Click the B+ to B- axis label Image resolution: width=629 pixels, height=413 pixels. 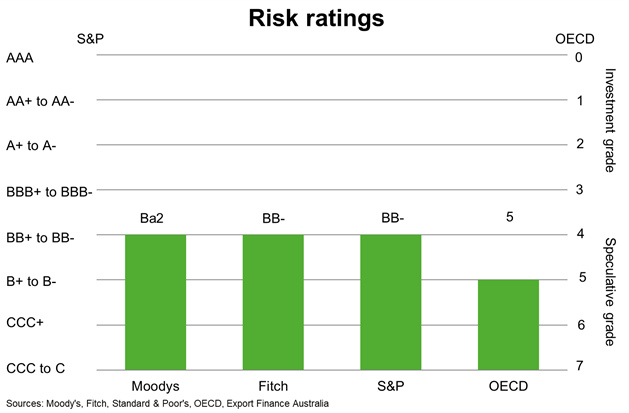click(x=31, y=281)
